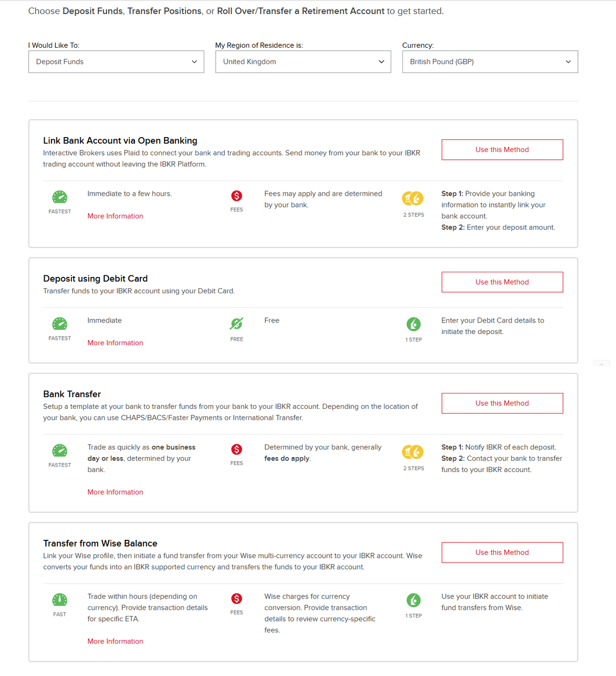Click the Fastest speedometer icon in Open Banking
This screenshot has width=616, height=676.
pyautogui.click(x=60, y=197)
